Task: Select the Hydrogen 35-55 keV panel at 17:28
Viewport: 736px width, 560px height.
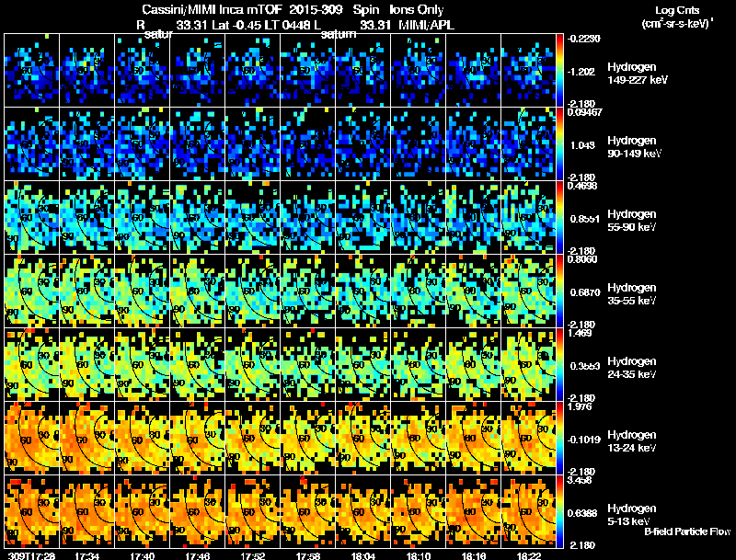Action: 31,291
